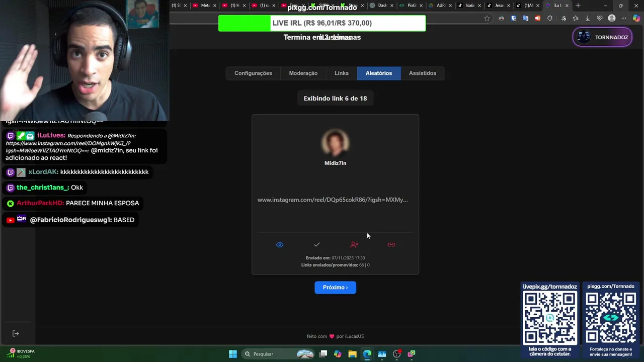The height and width of the screenshot is (362, 644).
Task: Open the chat app with star icon in taskbar
Action: tap(412, 354)
